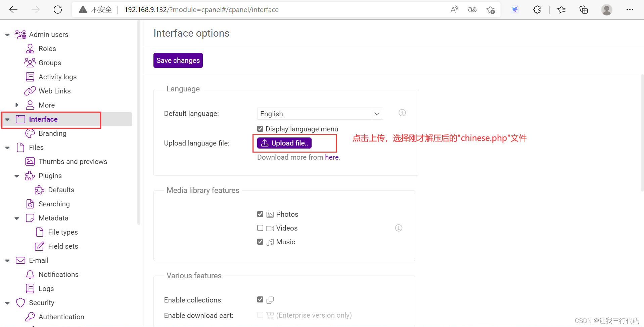The image size is (644, 327).
Task: Click the sidebar vertical scrollbar
Action: click(x=139, y=122)
